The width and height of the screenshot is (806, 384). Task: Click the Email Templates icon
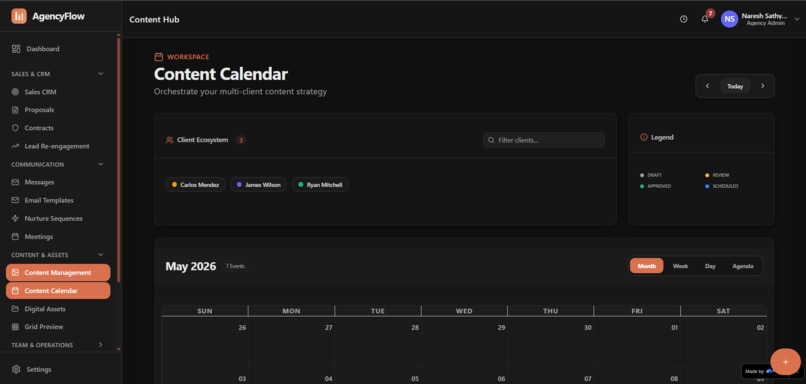point(15,200)
